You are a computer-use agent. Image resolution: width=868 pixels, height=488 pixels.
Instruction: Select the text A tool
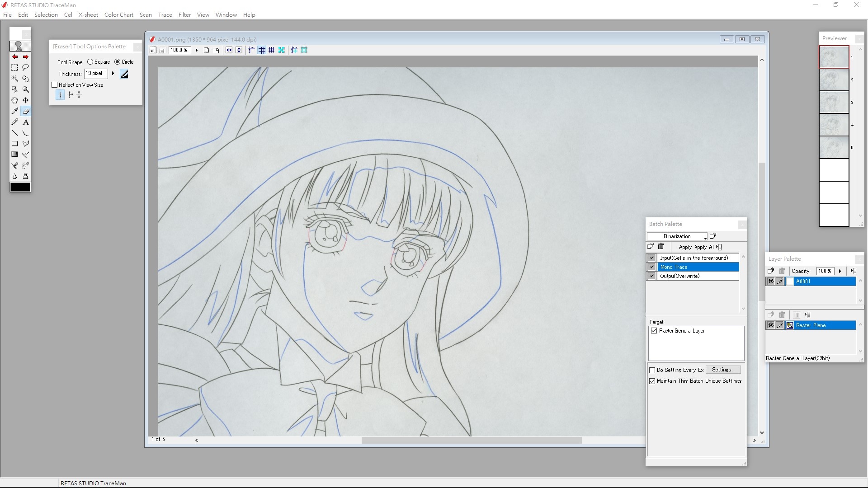coord(26,122)
